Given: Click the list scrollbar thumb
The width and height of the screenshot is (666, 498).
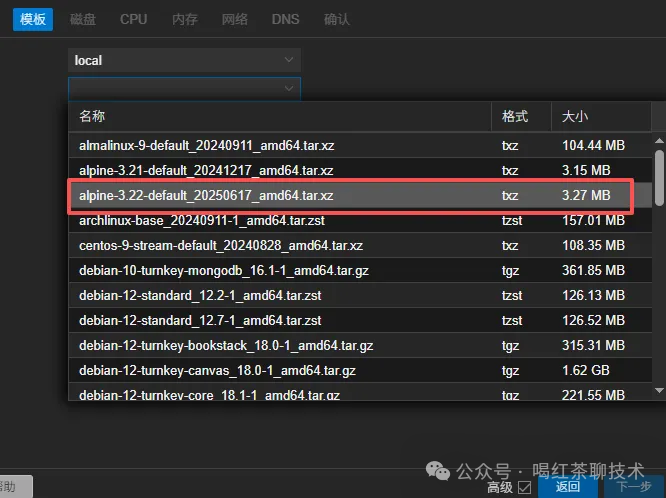Looking at the screenshot, I should pyautogui.click(x=659, y=178).
